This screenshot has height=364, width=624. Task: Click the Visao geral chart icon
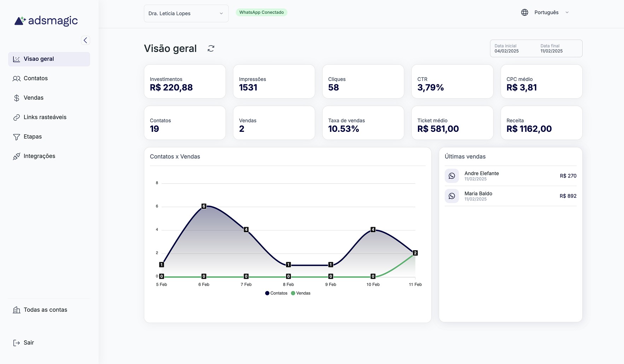(17, 59)
